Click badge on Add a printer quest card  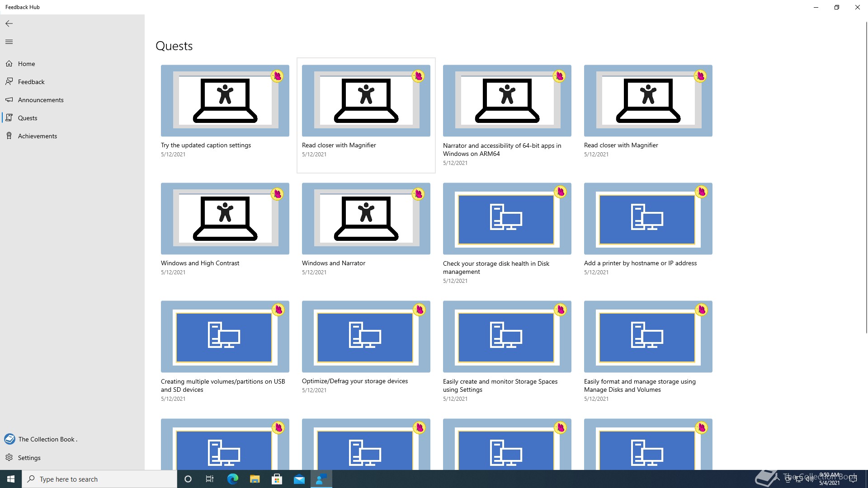coord(701,192)
